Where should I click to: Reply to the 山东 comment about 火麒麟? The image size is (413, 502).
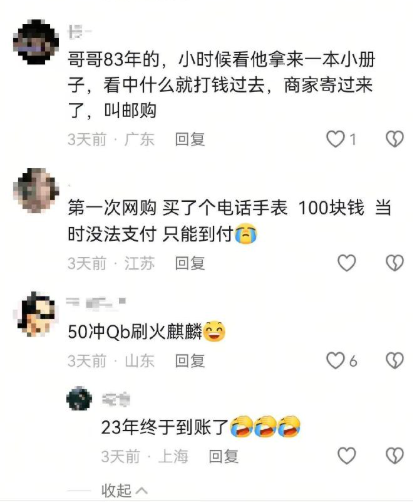click(x=190, y=361)
